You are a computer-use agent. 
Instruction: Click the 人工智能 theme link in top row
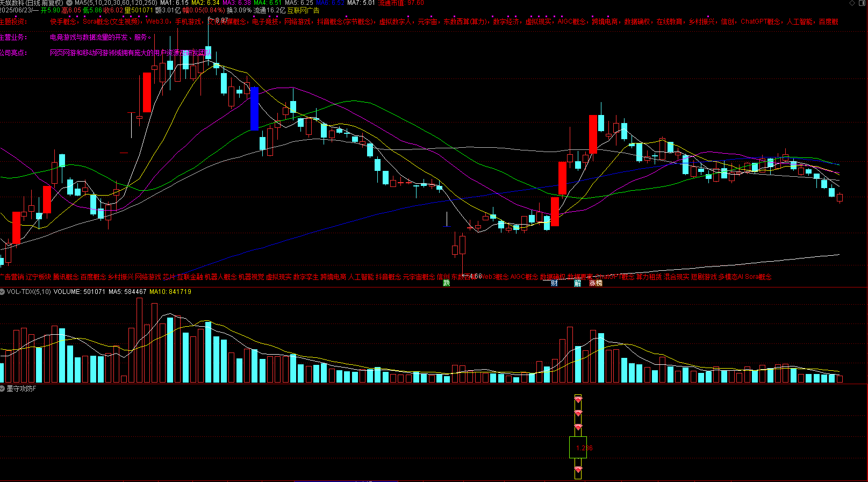pos(800,22)
